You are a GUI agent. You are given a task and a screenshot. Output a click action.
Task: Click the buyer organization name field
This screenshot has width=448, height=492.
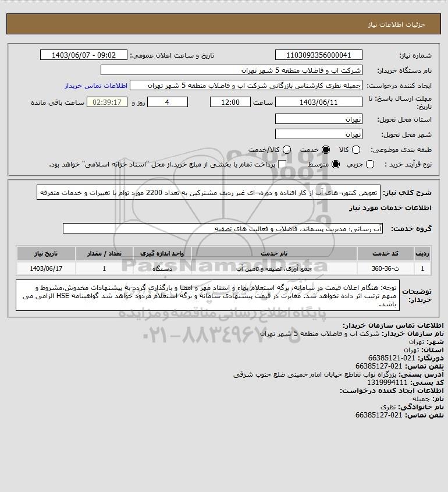click(232, 70)
